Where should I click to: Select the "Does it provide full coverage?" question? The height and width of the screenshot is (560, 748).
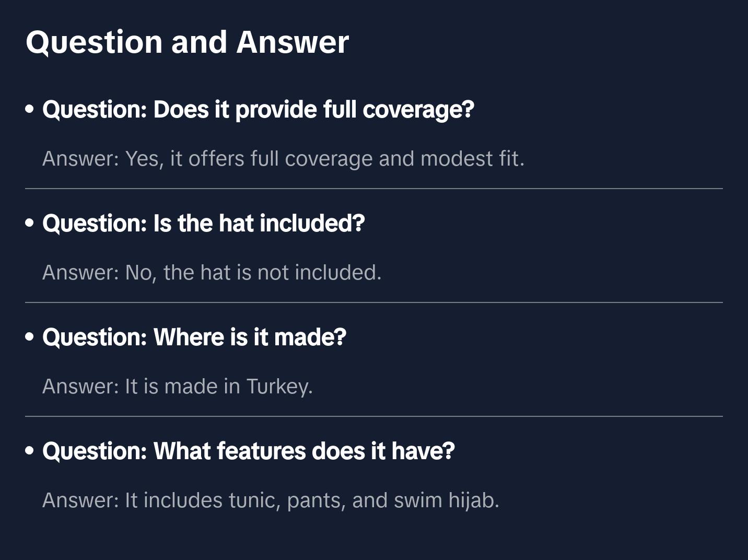(x=258, y=110)
